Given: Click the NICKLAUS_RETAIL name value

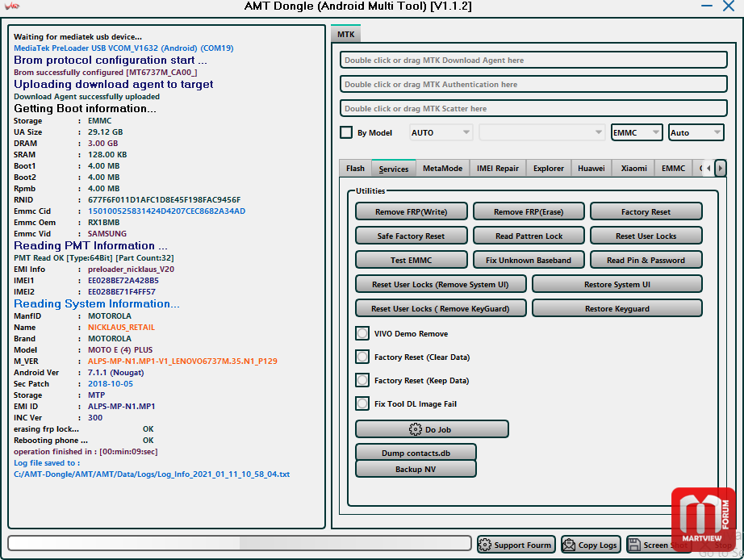Looking at the screenshot, I should (122, 328).
